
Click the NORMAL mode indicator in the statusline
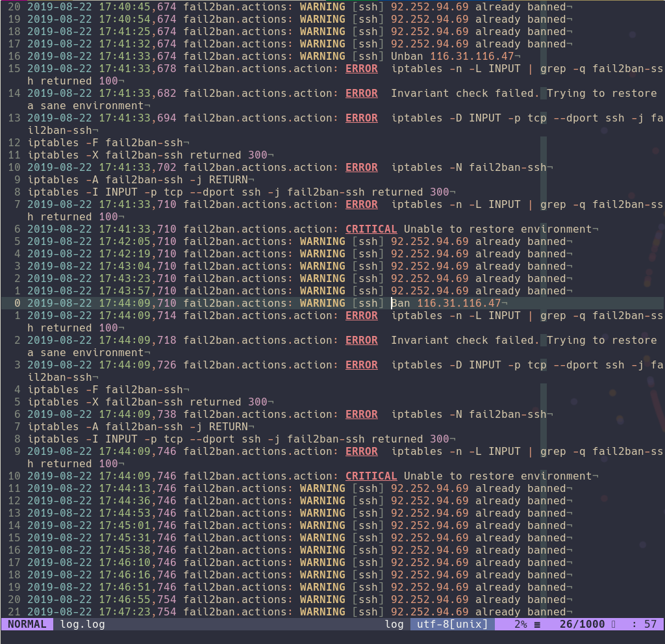click(26, 624)
